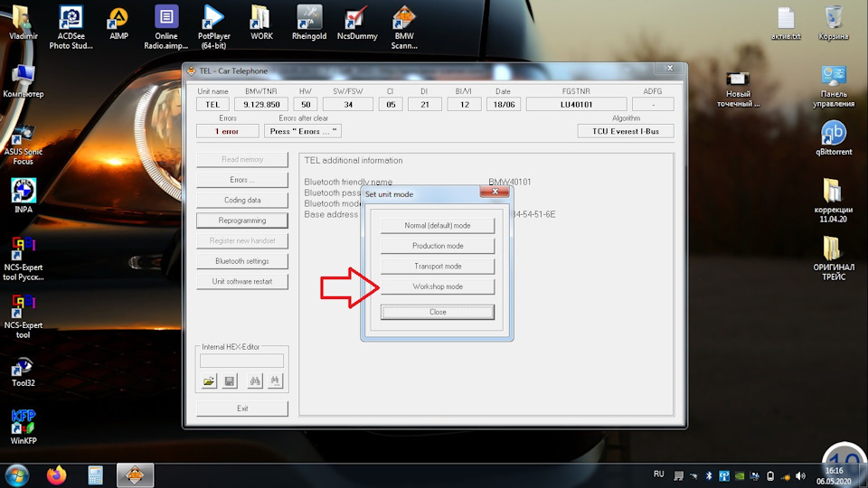
Task: Click the Bluetooth settings button
Action: (x=242, y=261)
